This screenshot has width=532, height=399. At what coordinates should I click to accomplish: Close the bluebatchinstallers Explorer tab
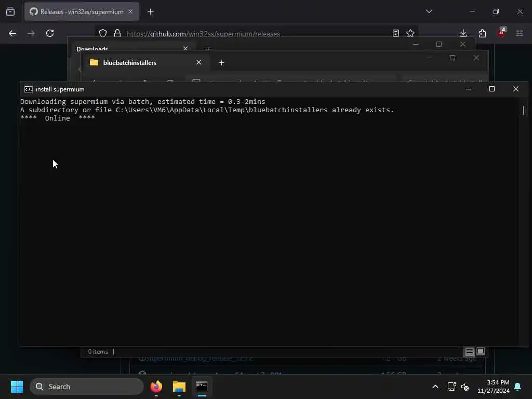click(199, 62)
